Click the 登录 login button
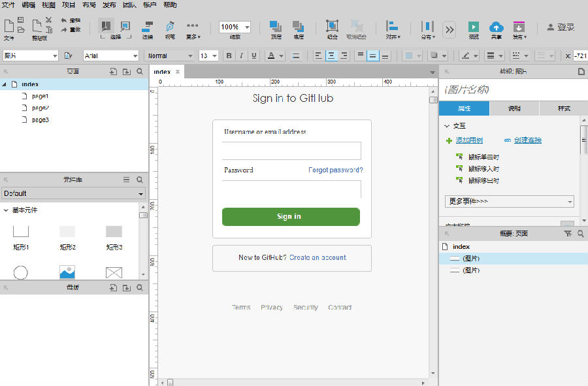Screen dimensions: 588x386 click(561, 27)
